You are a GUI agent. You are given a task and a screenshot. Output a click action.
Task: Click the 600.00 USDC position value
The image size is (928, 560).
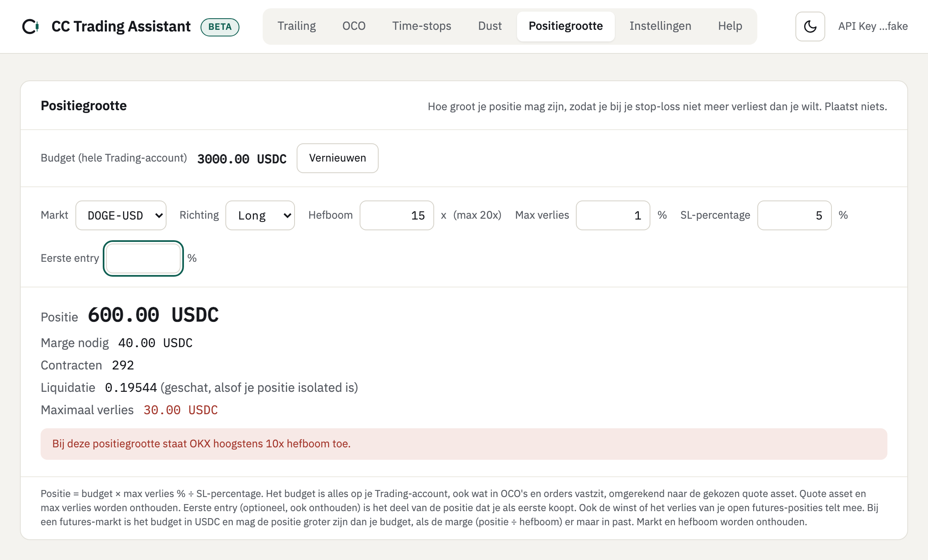(153, 315)
